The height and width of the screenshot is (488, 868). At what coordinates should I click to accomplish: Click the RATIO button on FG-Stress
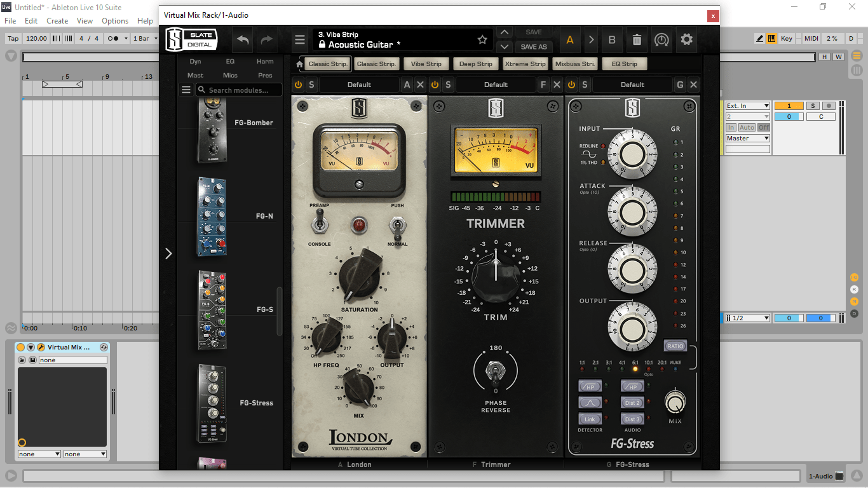675,346
